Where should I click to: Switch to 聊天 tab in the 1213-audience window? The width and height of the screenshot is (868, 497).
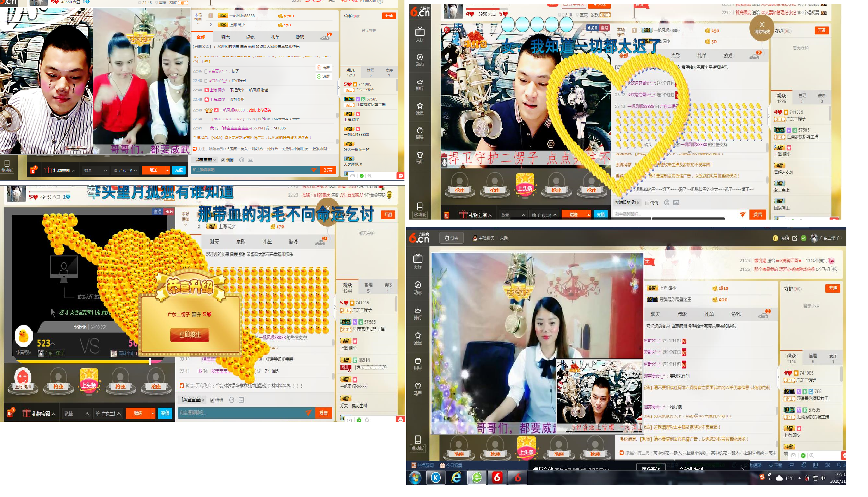click(225, 37)
